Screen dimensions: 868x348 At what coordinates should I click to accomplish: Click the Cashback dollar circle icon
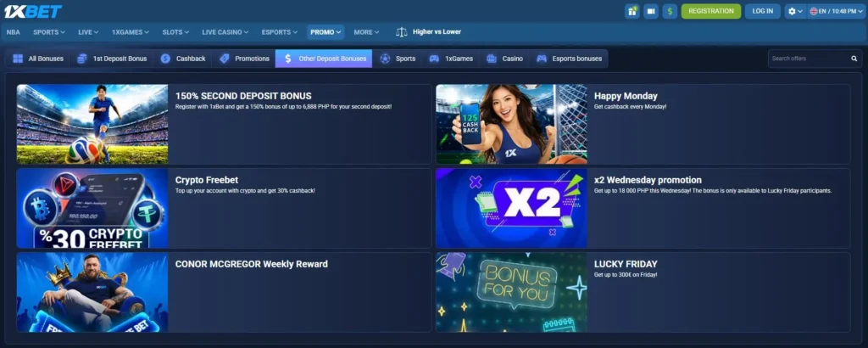(x=165, y=59)
